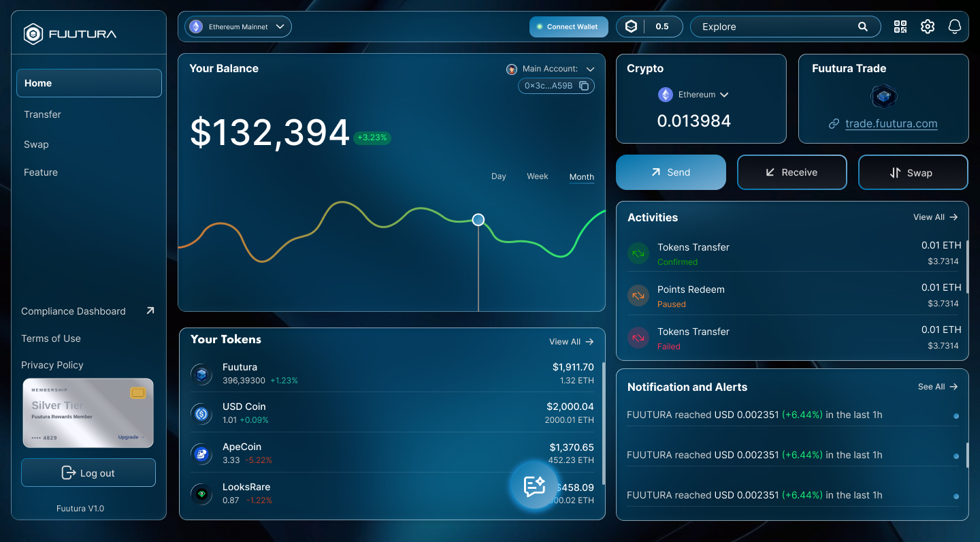Open the Transfer menu item

tap(42, 114)
